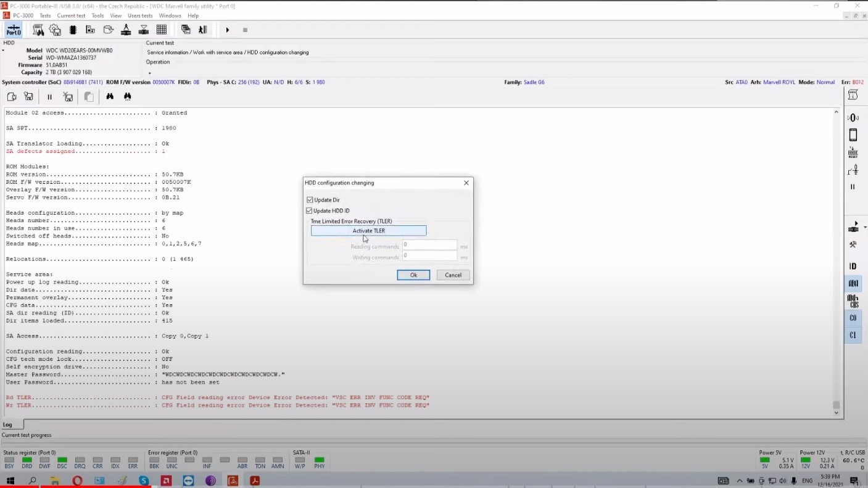Click the first binoculars find icon
The image size is (868, 488).
[x=110, y=97]
